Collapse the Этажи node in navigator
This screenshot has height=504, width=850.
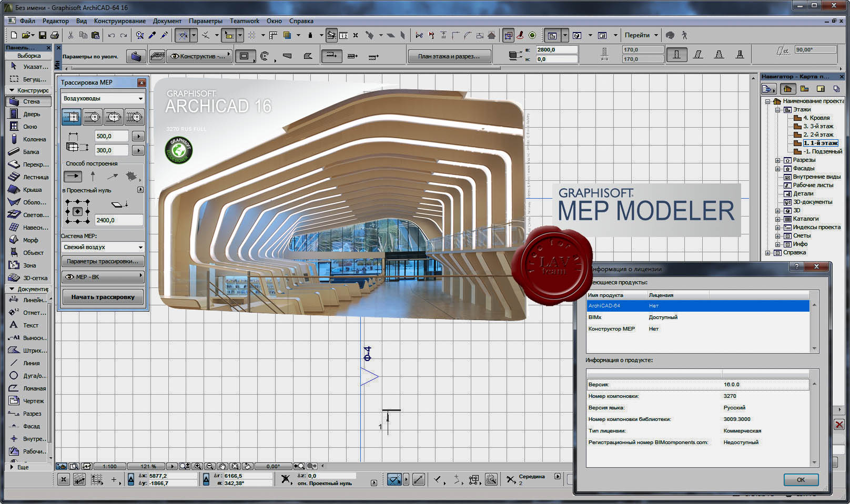777,110
